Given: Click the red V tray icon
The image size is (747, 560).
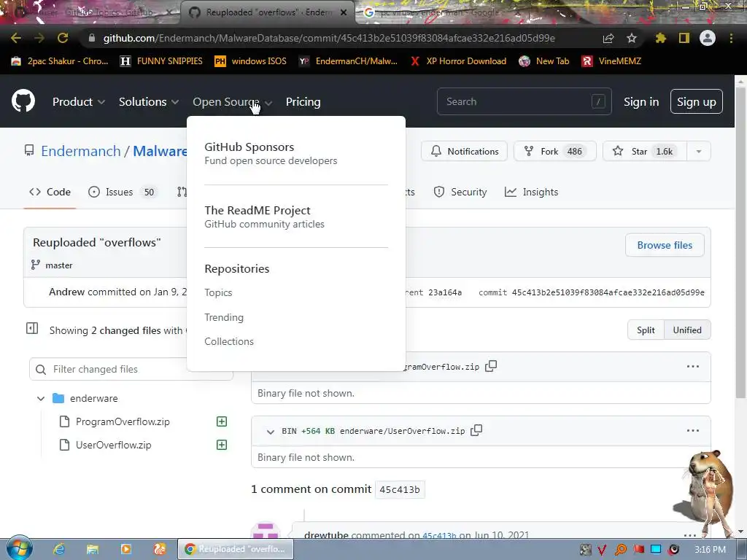Looking at the screenshot, I should click(x=602, y=550).
